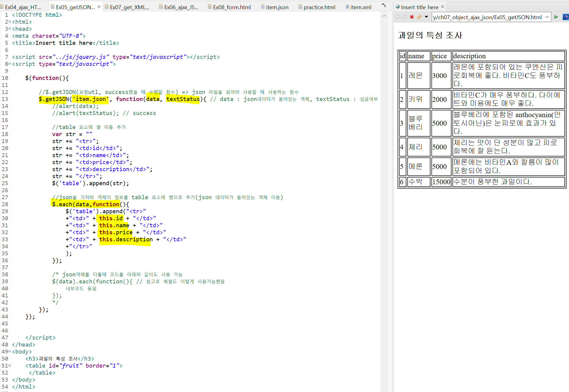The height and width of the screenshot is (392, 569).
Task: Click the table id="fruit" tag on line 51
Action: 74,365
